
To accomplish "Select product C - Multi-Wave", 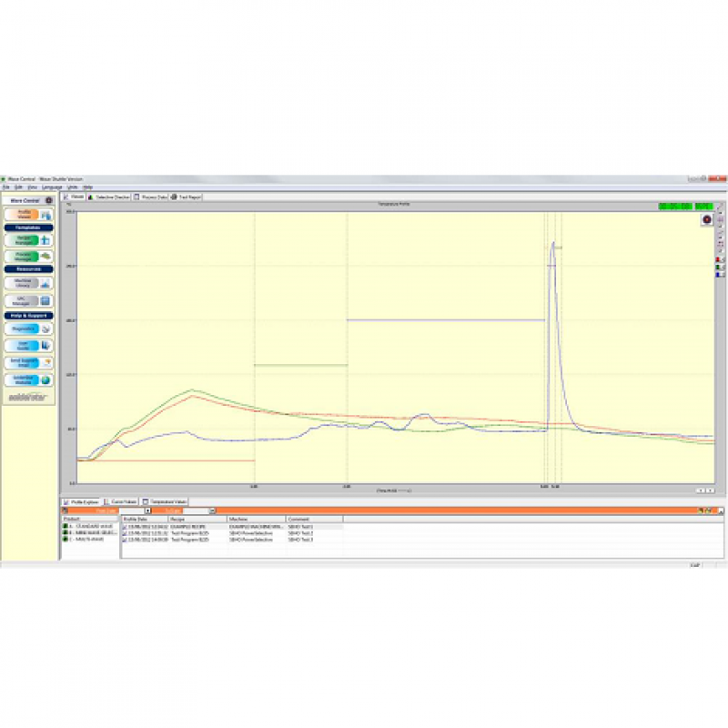I will click(x=84, y=540).
